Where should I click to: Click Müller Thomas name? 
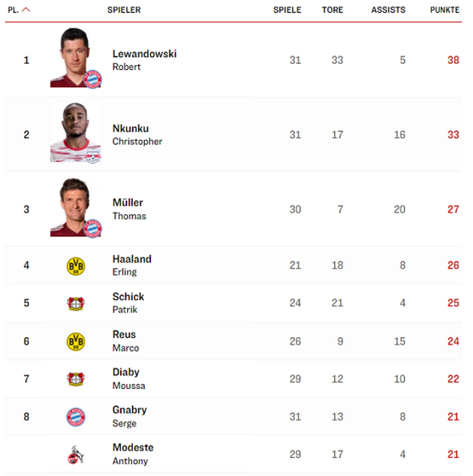[x=129, y=209]
